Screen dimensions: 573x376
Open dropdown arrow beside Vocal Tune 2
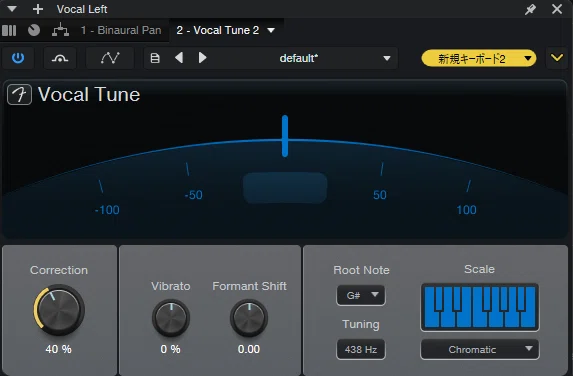271,30
